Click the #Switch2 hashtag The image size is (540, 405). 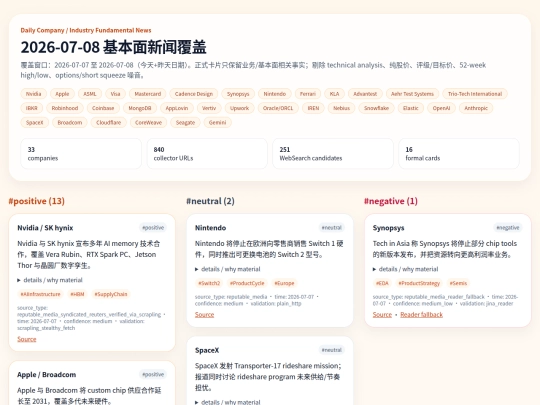209,283
